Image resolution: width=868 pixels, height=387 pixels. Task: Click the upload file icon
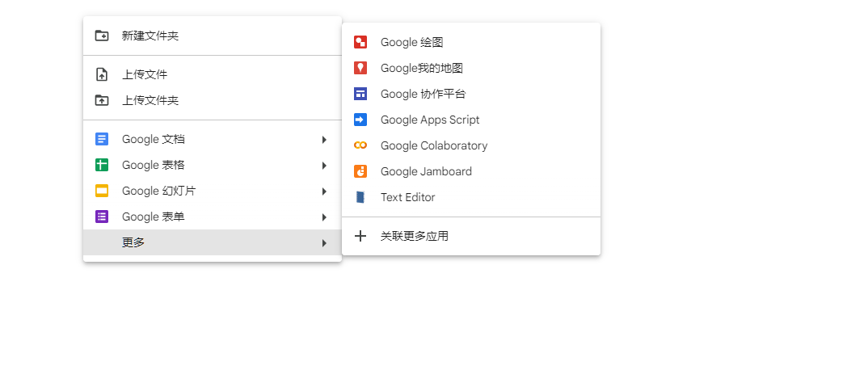tap(102, 75)
